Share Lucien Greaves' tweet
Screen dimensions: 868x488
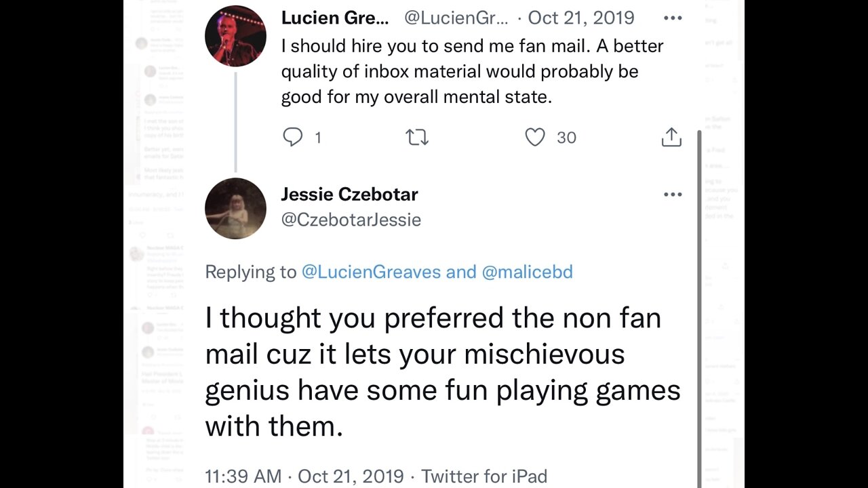[671, 138]
